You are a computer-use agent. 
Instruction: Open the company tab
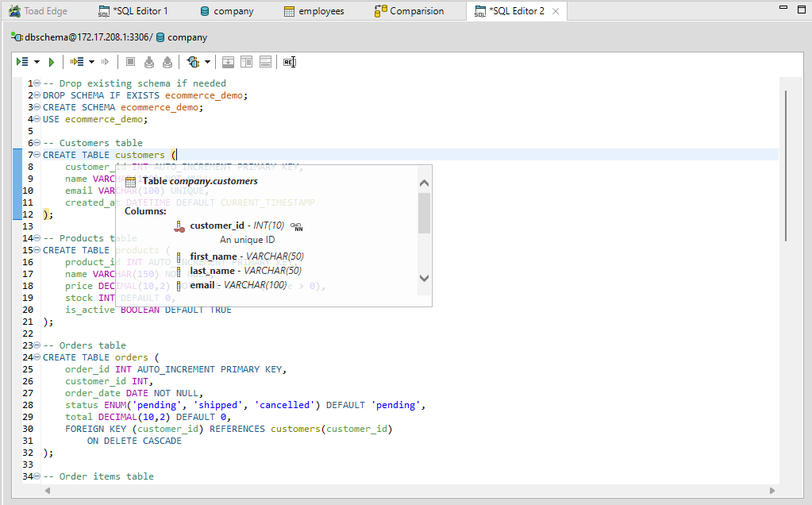227,11
